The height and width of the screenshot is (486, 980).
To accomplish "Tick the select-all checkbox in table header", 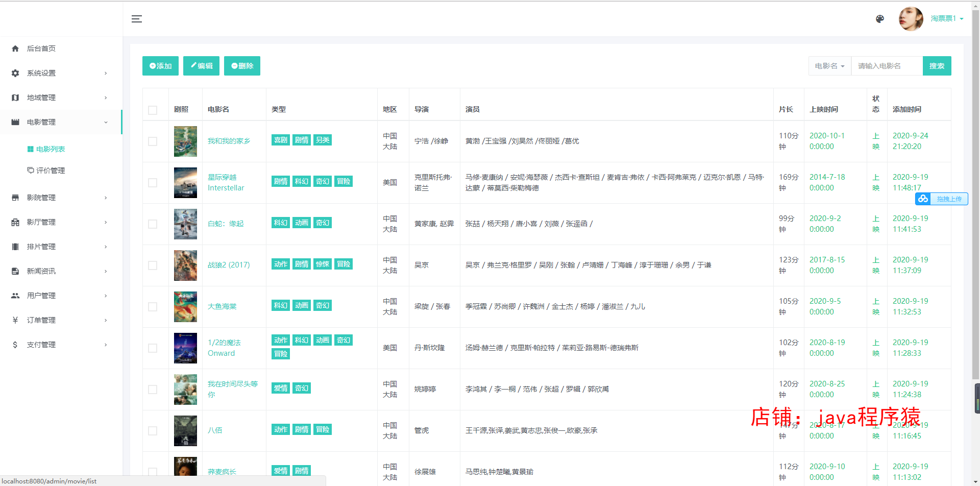I will coord(153,110).
